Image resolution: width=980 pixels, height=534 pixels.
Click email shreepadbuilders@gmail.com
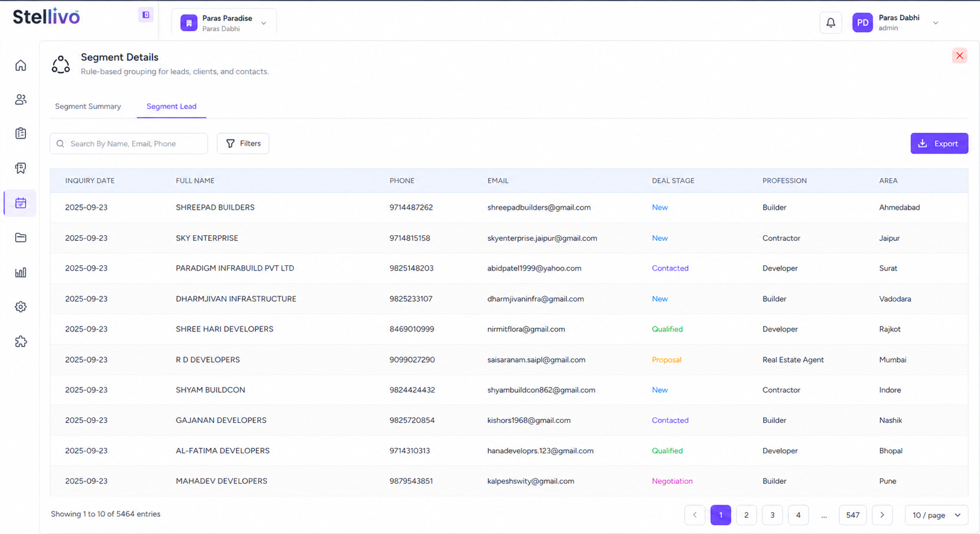click(x=539, y=208)
